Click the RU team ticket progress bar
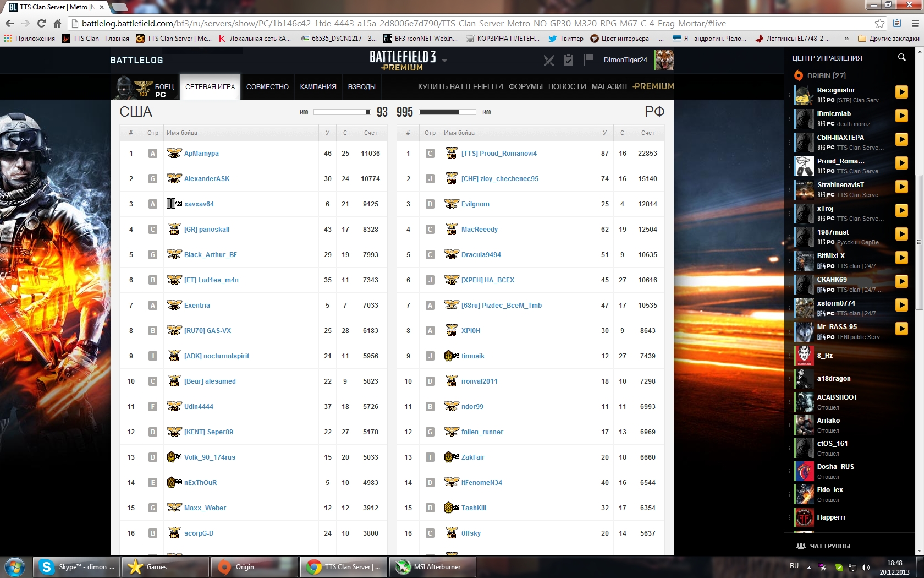This screenshot has height=578, width=924. pyautogui.click(x=448, y=112)
